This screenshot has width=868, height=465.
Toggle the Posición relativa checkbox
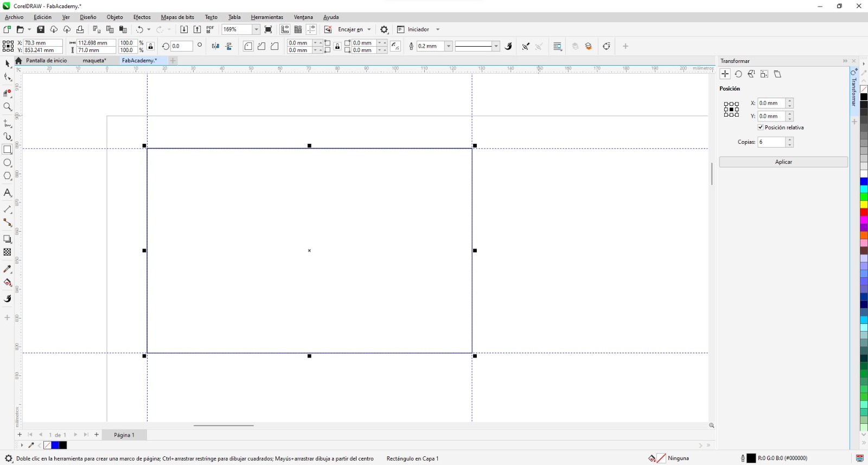761,128
